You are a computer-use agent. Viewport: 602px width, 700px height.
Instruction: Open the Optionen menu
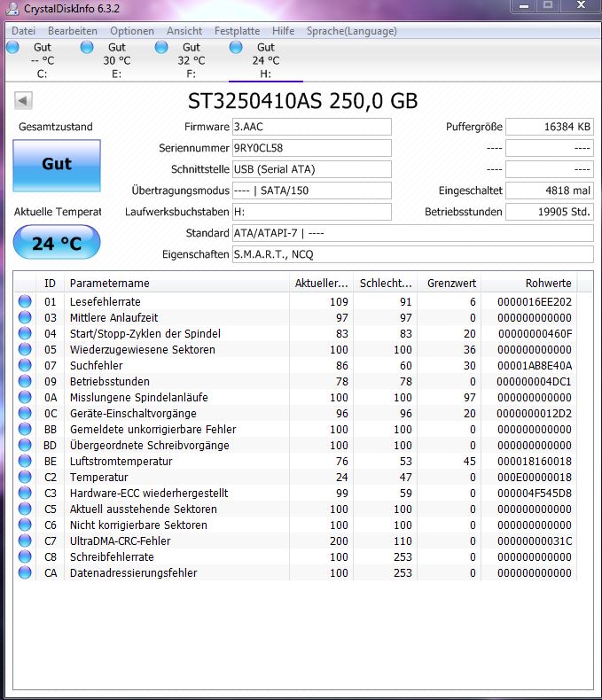click(132, 31)
